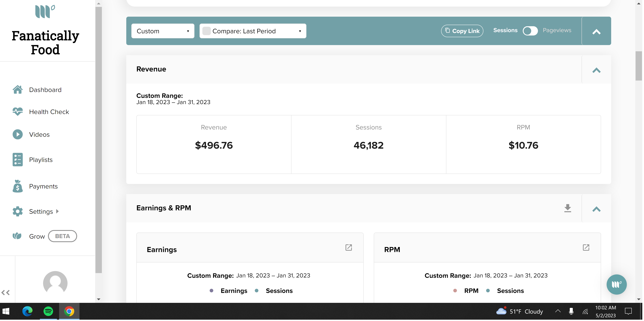Click the Payments money bag icon
The height and width of the screenshot is (321, 644).
[x=18, y=186]
